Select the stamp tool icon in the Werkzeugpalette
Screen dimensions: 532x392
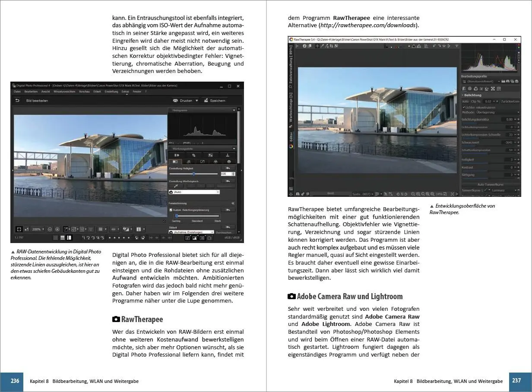(227, 155)
